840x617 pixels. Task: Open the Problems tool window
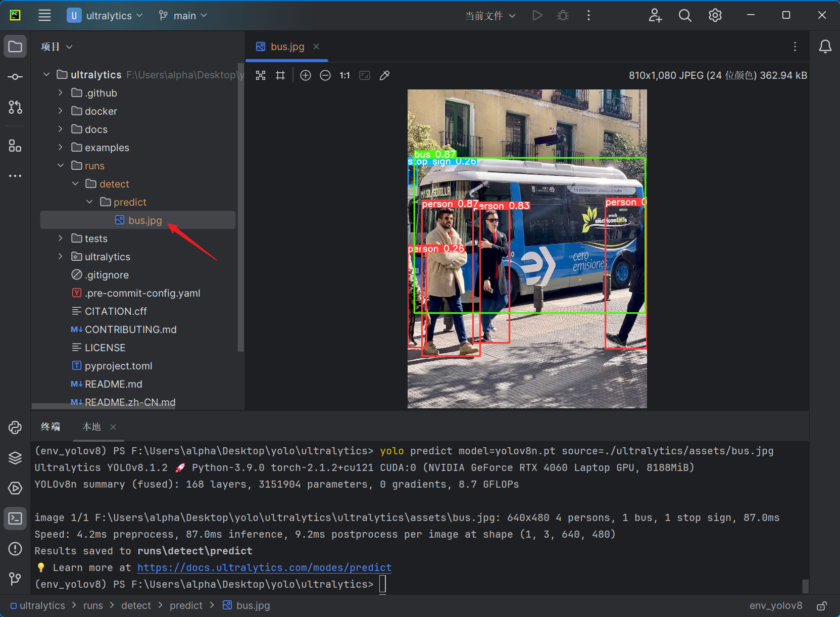coord(15,548)
